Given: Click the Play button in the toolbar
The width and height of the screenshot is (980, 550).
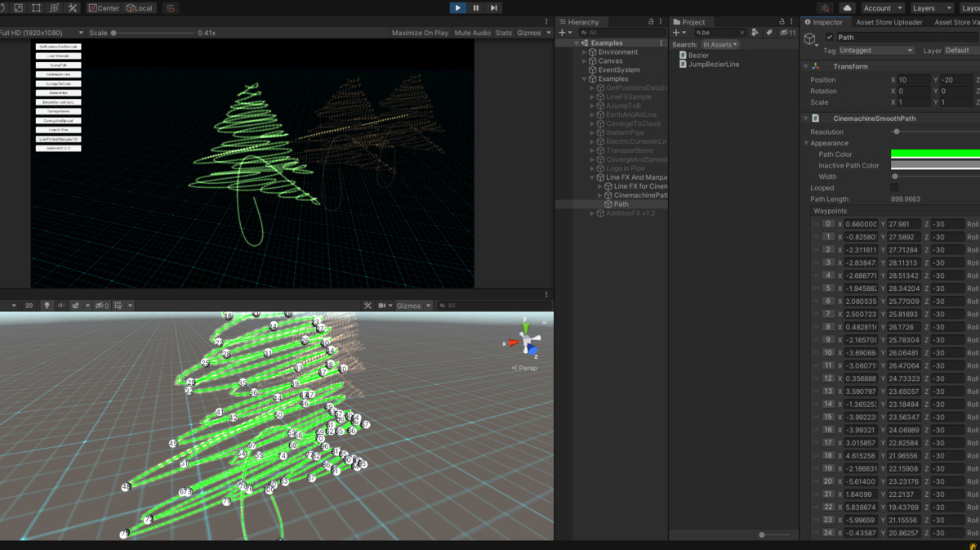Looking at the screenshot, I should coord(457,8).
